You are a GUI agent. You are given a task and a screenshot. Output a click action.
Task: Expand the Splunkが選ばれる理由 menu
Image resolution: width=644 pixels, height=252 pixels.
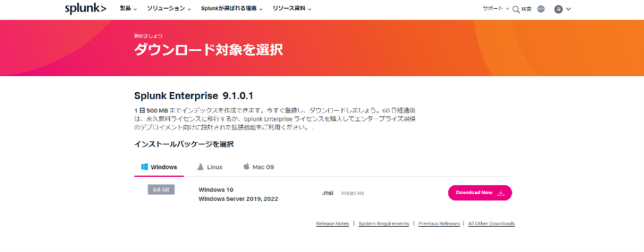pos(232,9)
